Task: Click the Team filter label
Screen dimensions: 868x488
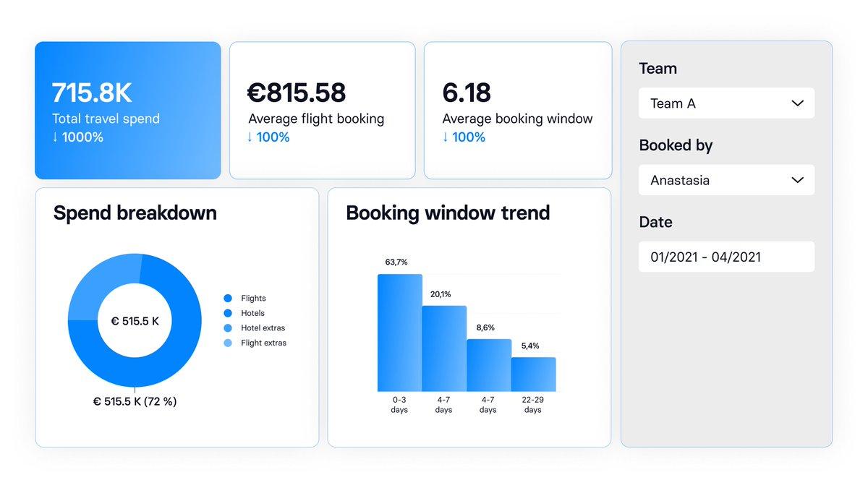Action: pyautogui.click(x=658, y=69)
